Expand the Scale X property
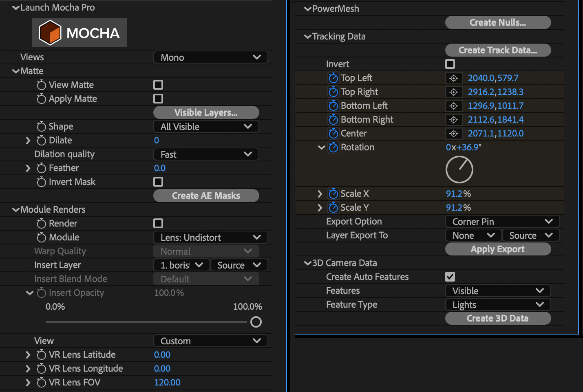 click(x=320, y=194)
